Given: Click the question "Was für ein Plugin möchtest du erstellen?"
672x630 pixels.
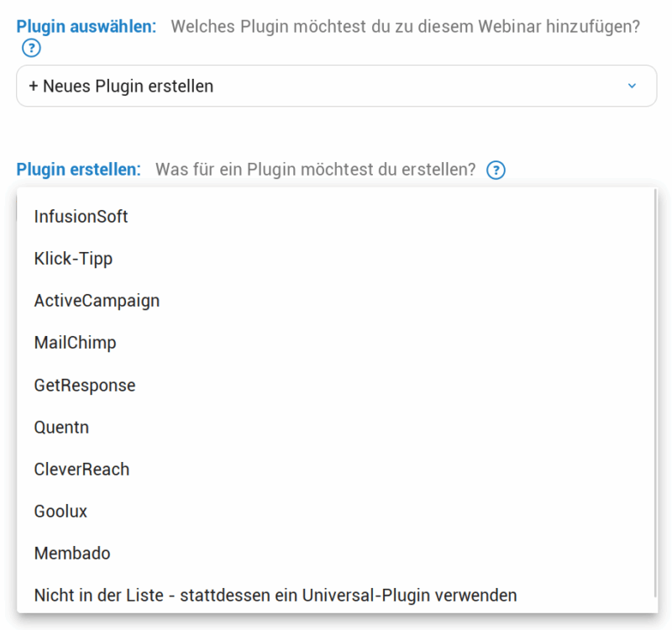Looking at the screenshot, I should 319,170.
